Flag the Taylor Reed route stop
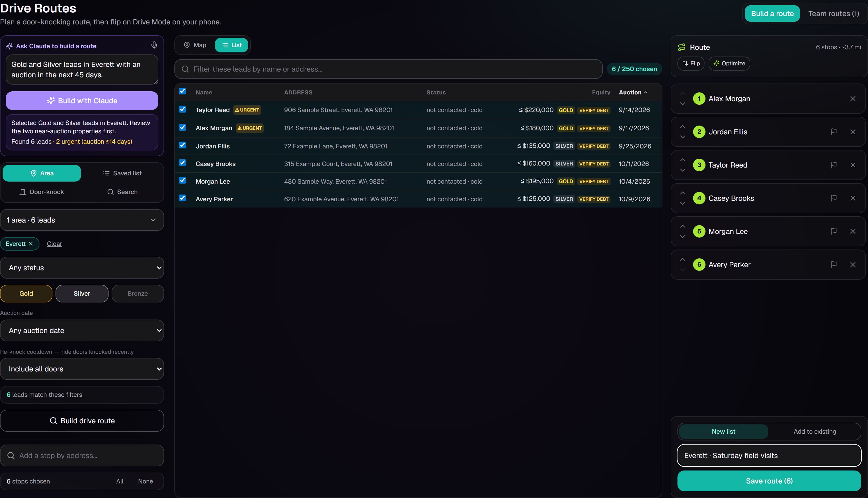This screenshot has width=868, height=498. point(833,165)
